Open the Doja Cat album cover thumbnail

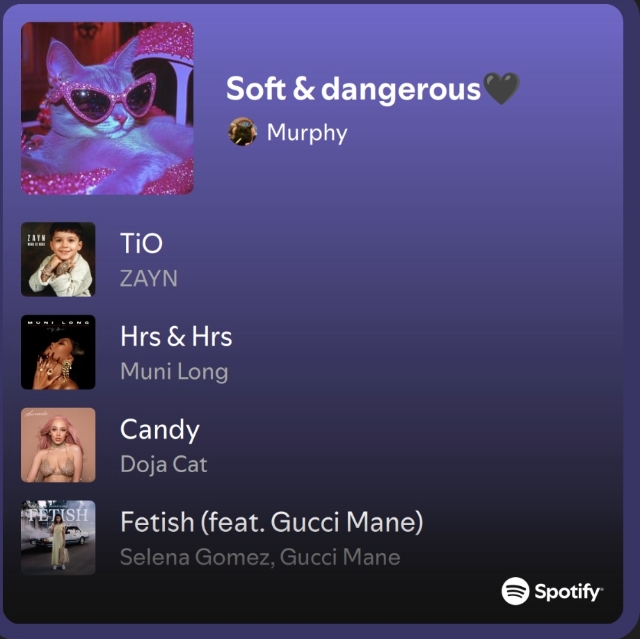tap(58, 445)
